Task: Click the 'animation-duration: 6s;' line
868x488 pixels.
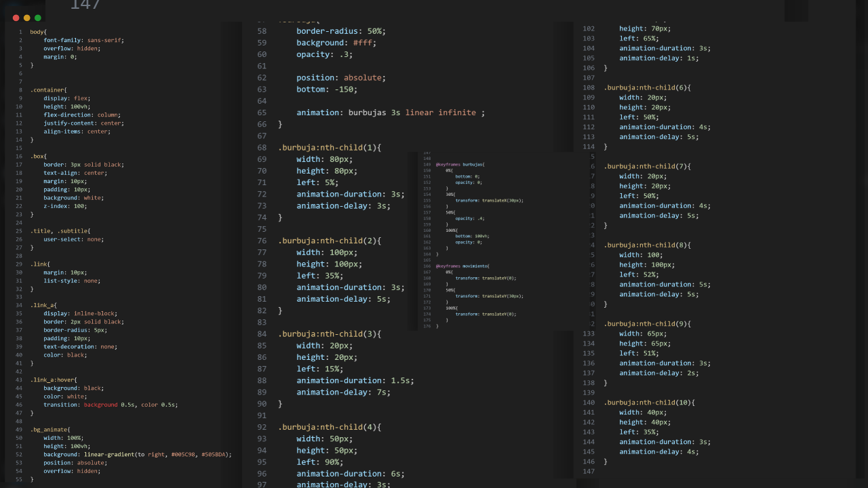Action: pyautogui.click(x=351, y=473)
